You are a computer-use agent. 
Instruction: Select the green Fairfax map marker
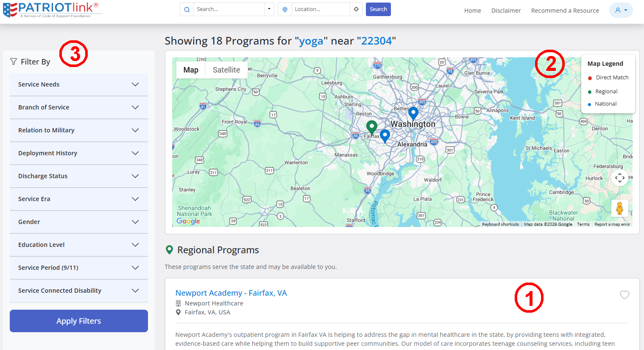click(x=372, y=127)
